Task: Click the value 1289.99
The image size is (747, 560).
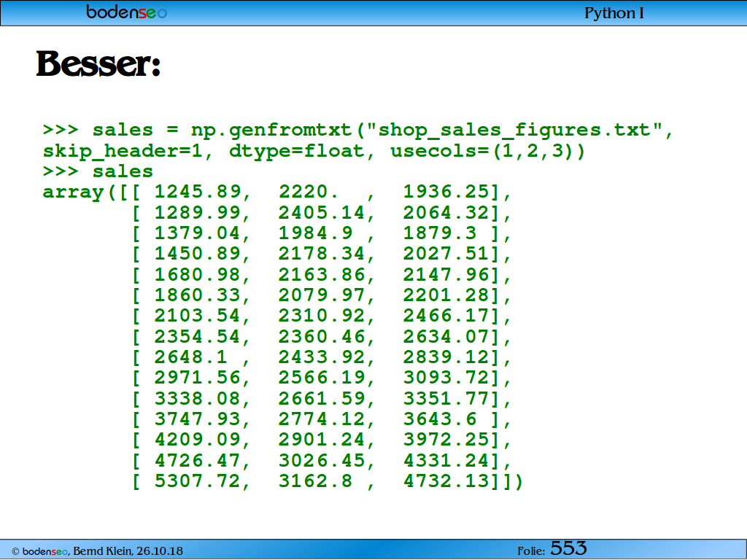Action: coord(198,212)
